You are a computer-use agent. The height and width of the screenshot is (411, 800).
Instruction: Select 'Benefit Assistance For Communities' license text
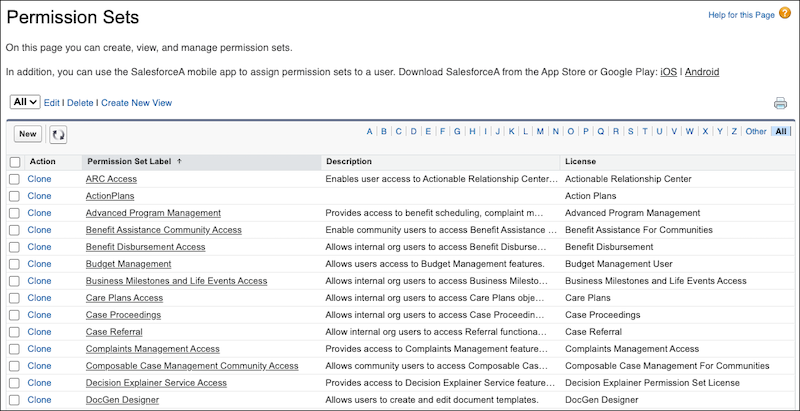point(639,230)
